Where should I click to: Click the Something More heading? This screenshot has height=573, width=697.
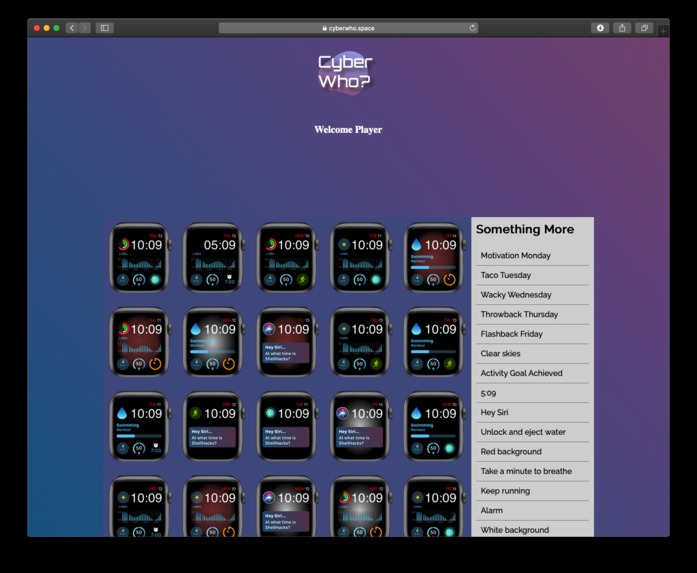point(525,229)
